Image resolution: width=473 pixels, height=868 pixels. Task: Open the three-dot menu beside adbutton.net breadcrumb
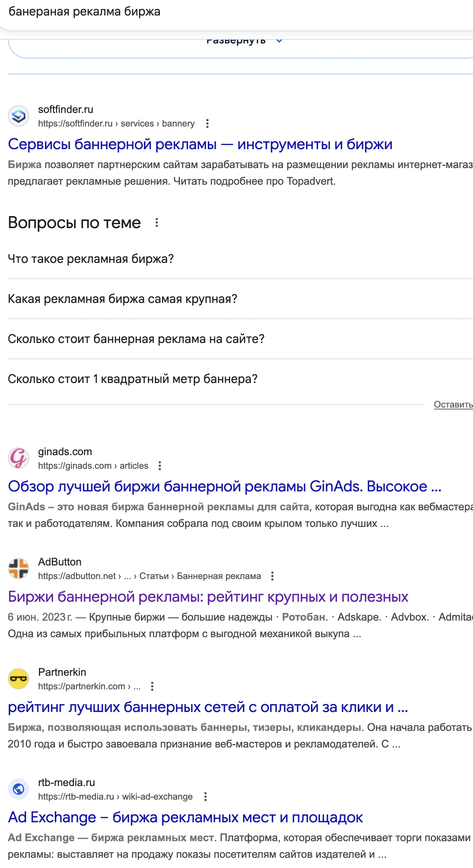272,576
